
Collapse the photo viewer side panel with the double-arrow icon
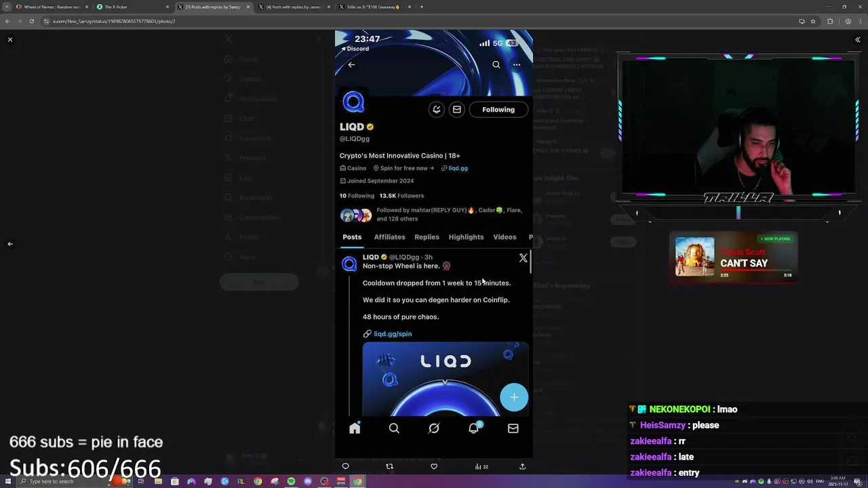[858, 40]
